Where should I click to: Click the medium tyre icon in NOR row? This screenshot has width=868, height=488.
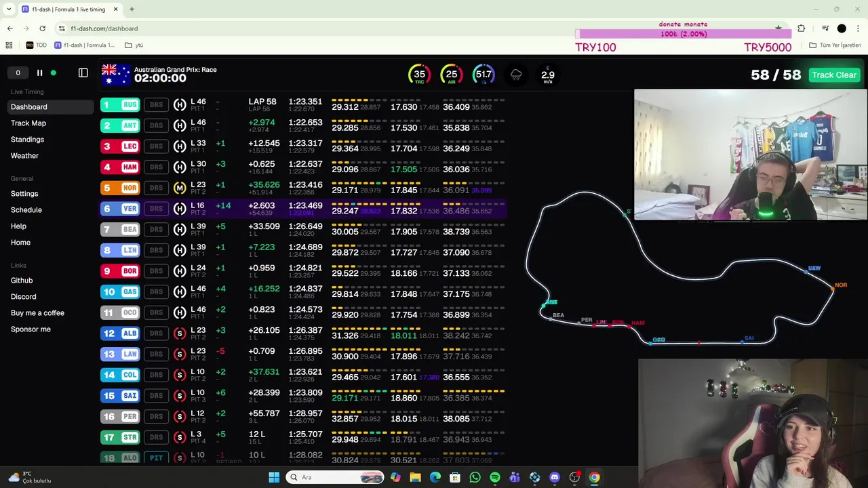pyautogui.click(x=180, y=188)
